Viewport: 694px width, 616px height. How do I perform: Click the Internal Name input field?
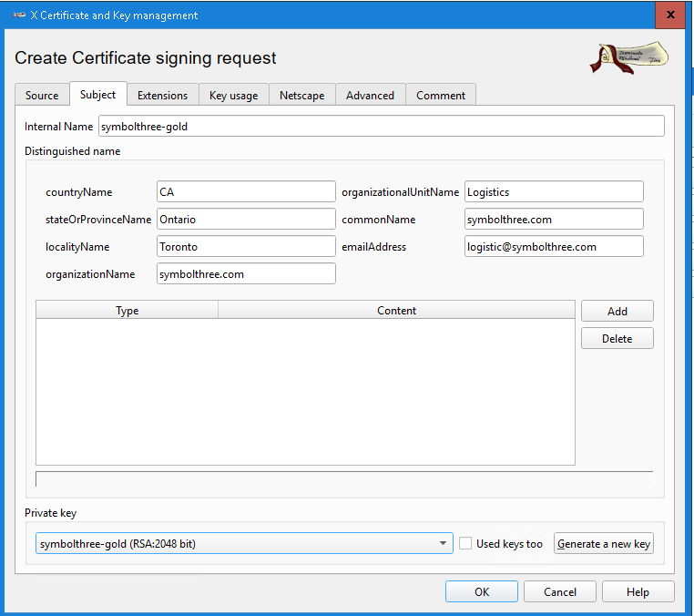point(381,127)
